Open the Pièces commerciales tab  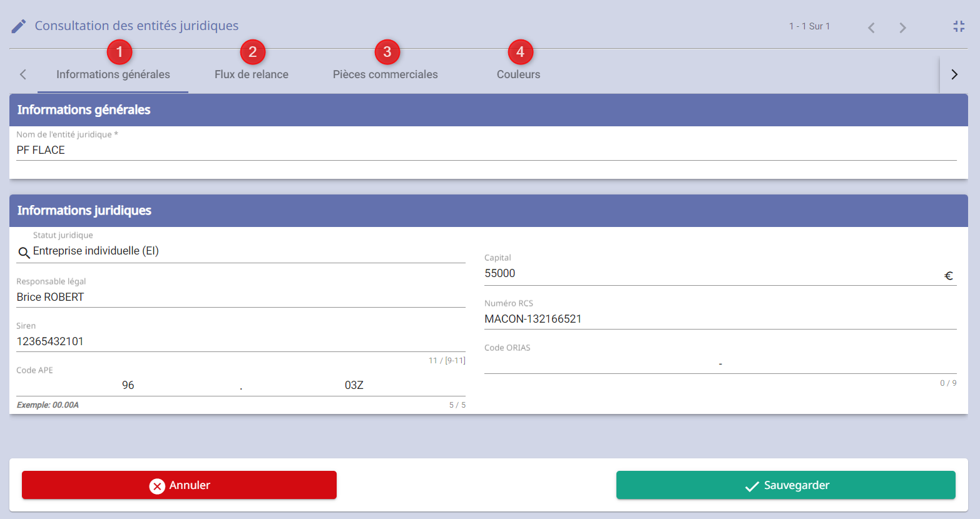[385, 74]
